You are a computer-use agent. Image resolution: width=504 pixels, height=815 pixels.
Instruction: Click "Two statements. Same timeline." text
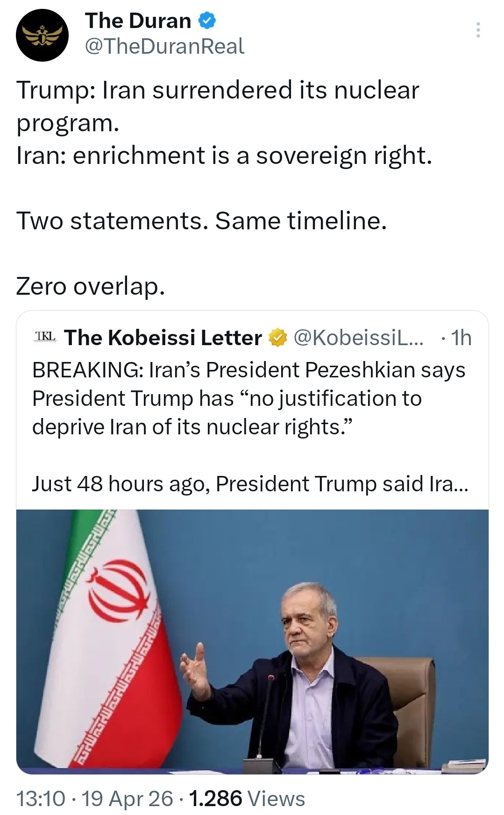click(201, 220)
